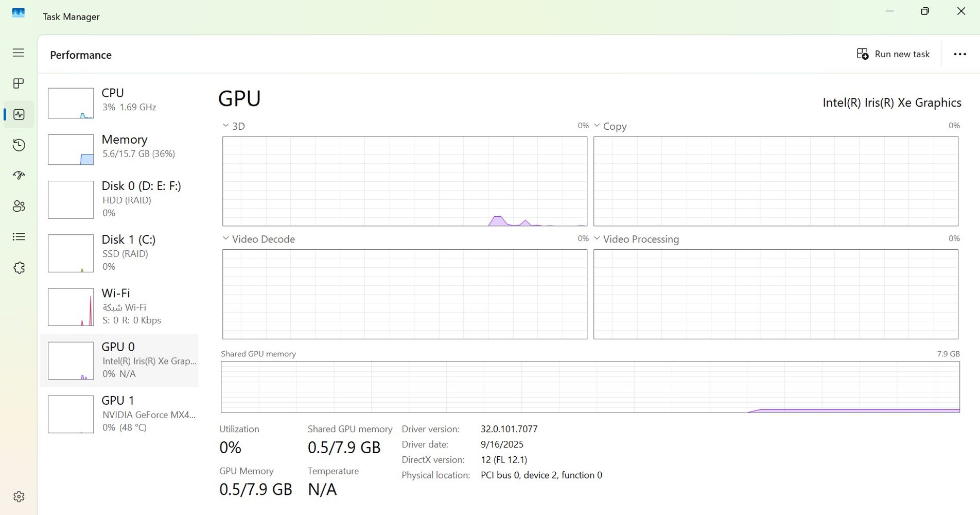Image resolution: width=980 pixels, height=515 pixels.
Task: Click the Intel(R) Iris(R) Xe Graphics title
Action: 892,102
